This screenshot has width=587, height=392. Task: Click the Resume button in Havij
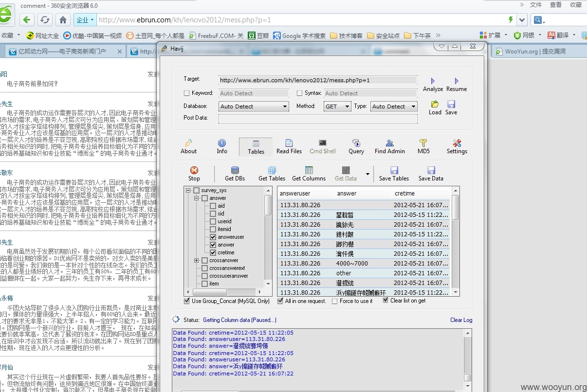coord(457,84)
